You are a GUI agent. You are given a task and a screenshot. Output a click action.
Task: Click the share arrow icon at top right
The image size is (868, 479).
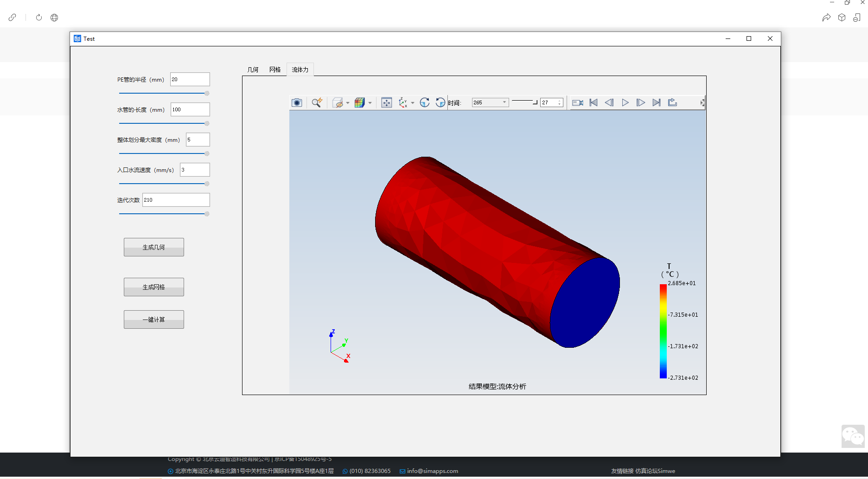click(x=826, y=17)
